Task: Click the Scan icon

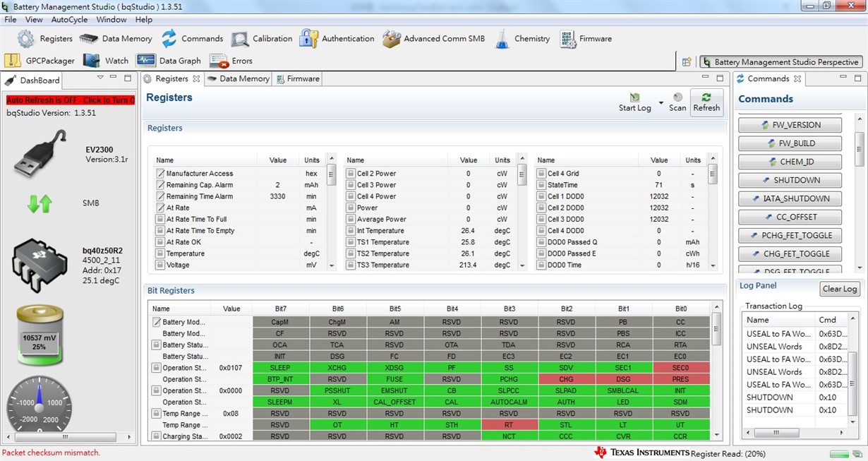Action: click(677, 97)
